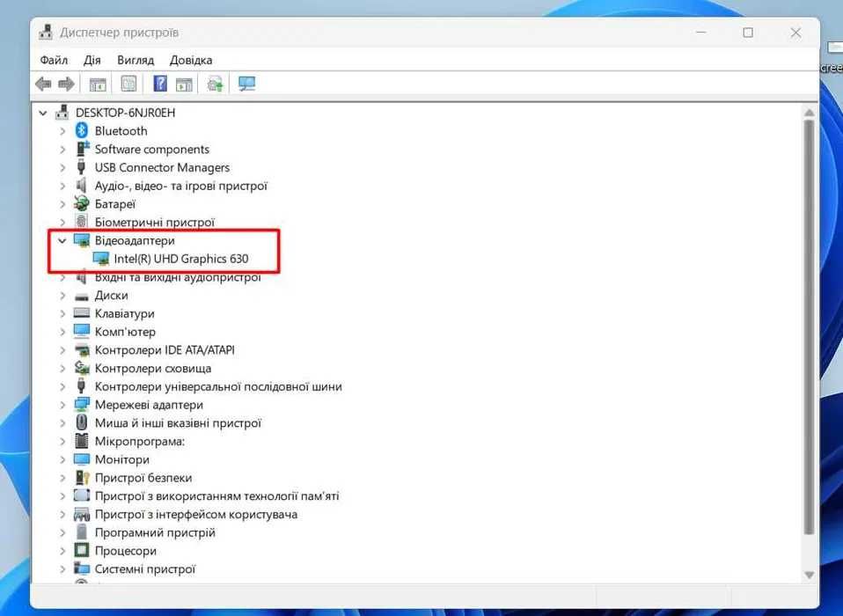This screenshot has height=616, width=843.
Task: Click the Intel UHD Graphics 630 device icon
Action: coord(100,259)
